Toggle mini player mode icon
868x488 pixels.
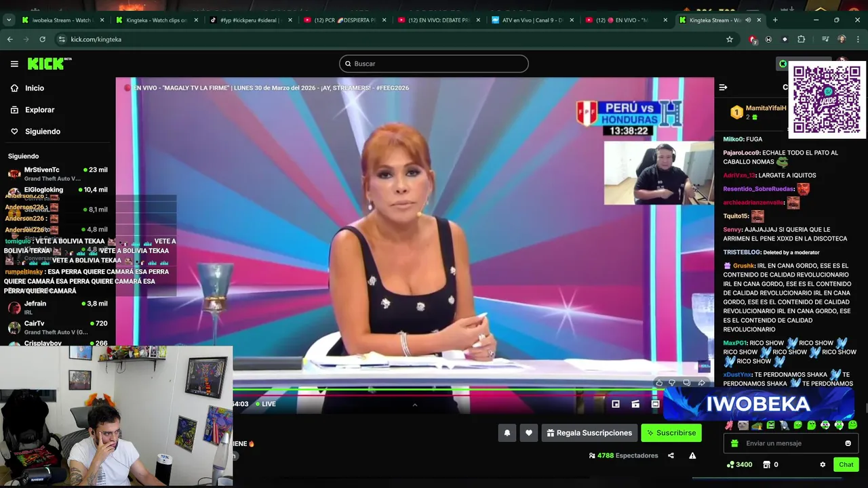[x=616, y=404]
